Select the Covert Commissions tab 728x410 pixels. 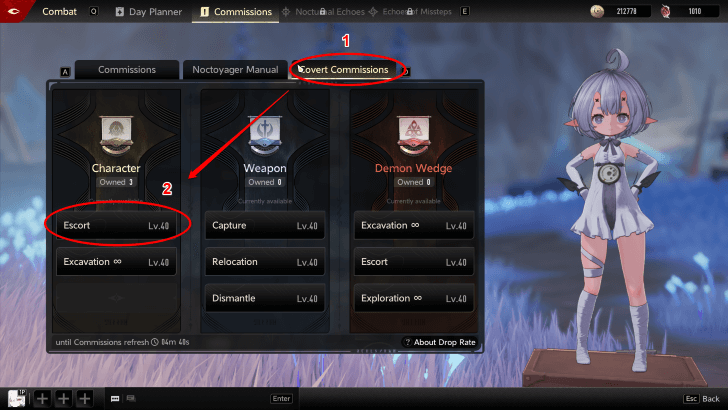(345, 70)
